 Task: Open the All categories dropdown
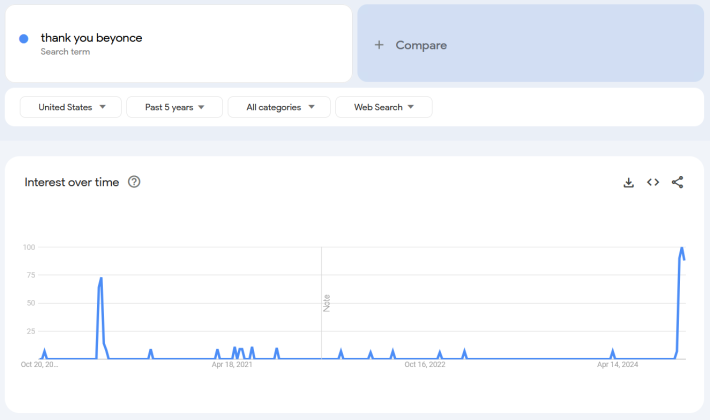tap(279, 107)
